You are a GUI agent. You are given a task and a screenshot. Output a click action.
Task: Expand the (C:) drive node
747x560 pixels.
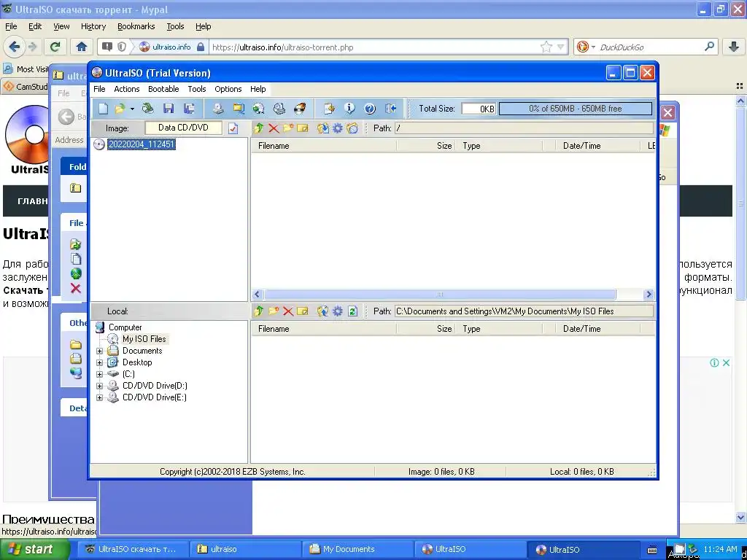[x=99, y=374]
